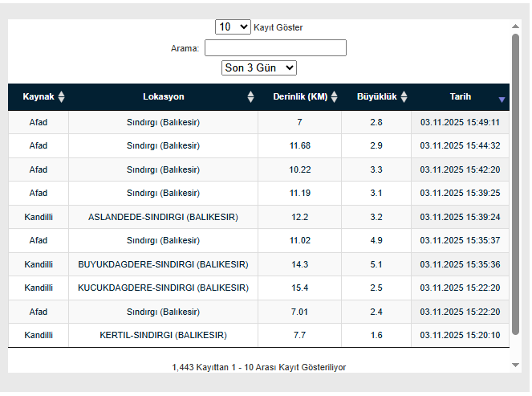The width and height of the screenshot is (532, 396).
Task: Open the 10 records per page dropdown
Action: click(x=233, y=27)
